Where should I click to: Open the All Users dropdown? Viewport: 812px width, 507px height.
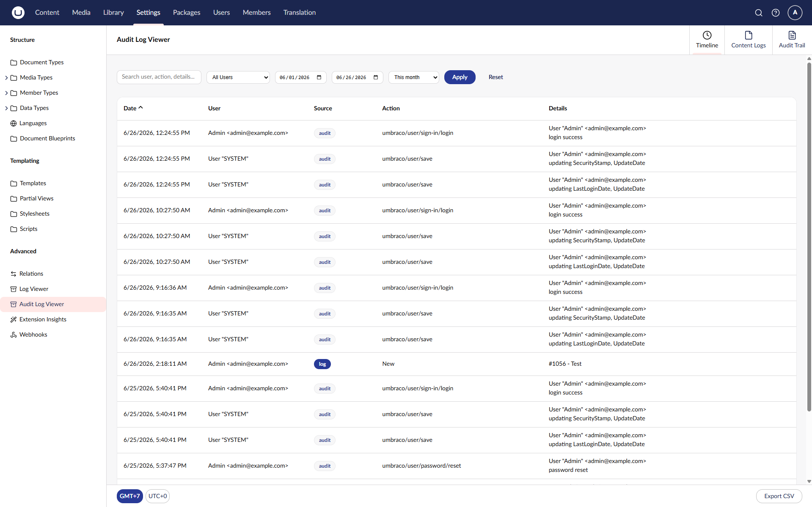click(x=238, y=77)
